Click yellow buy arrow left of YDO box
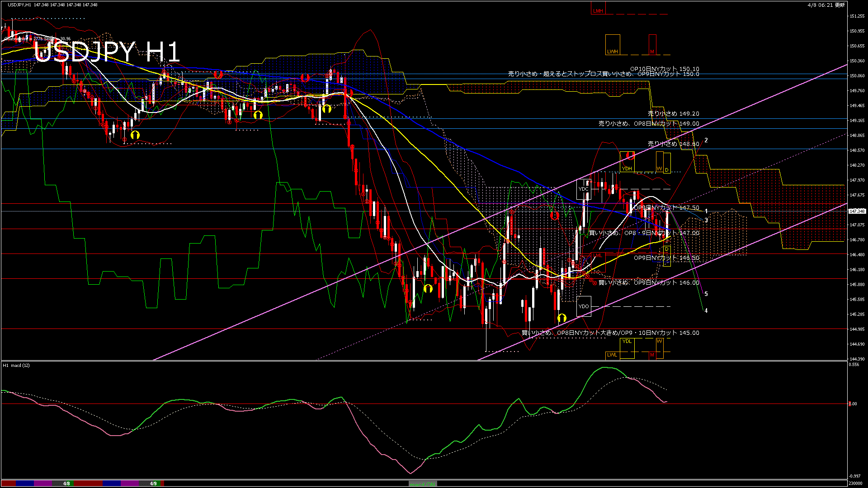The image size is (868, 488). [562, 318]
